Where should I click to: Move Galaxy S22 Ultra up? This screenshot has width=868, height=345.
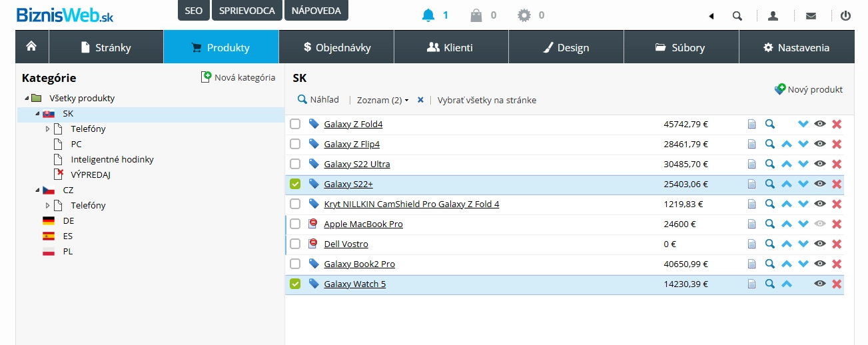(786, 164)
